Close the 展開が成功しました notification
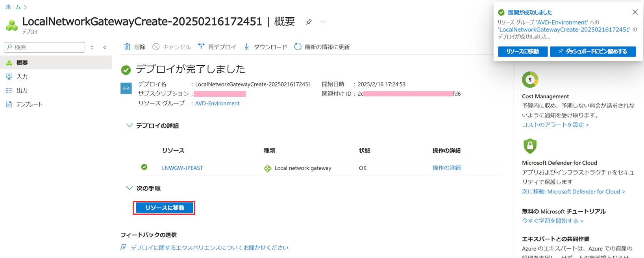 [635, 12]
